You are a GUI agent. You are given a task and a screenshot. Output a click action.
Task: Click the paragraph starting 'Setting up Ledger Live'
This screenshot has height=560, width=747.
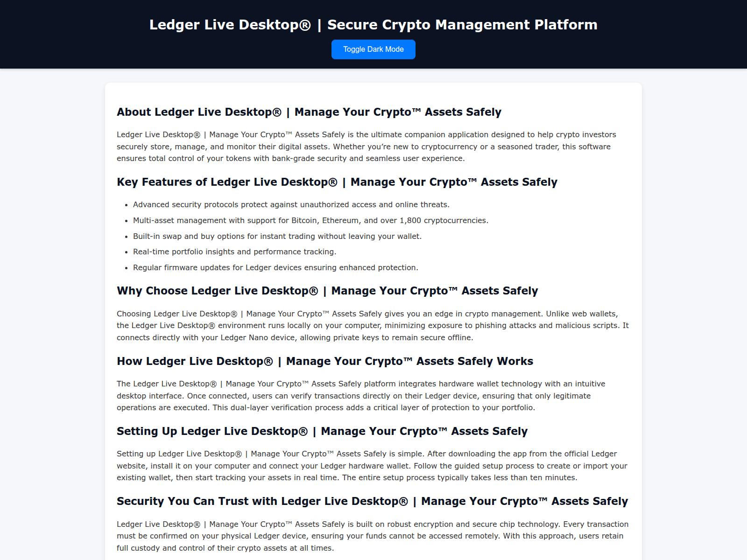tap(372, 466)
